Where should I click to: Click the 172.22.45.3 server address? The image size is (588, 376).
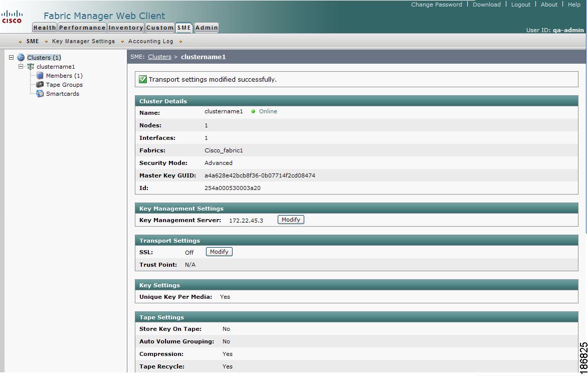pyautogui.click(x=246, y=221)
